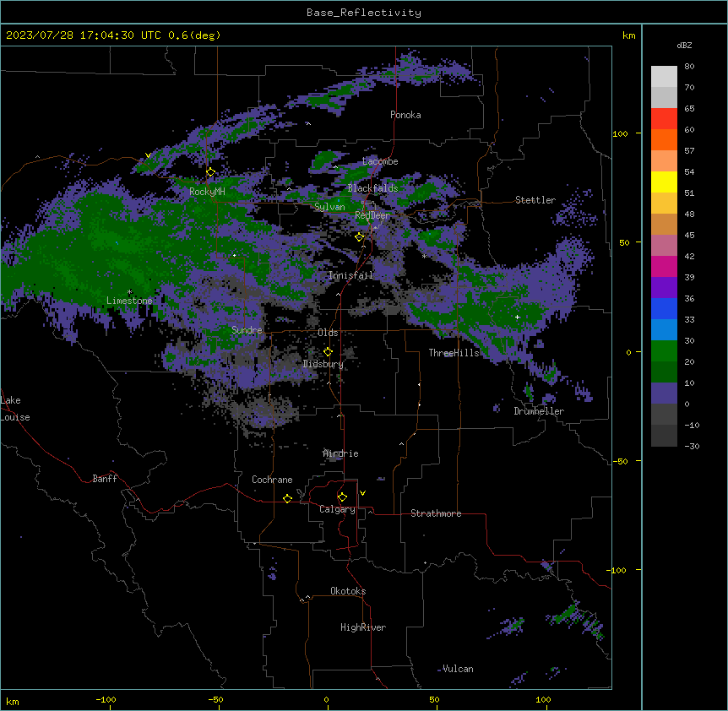This screenshot has width=728, height=711.
Task: Select the violet 36-39 dBZ legend swatch
Action: (664, 288)
